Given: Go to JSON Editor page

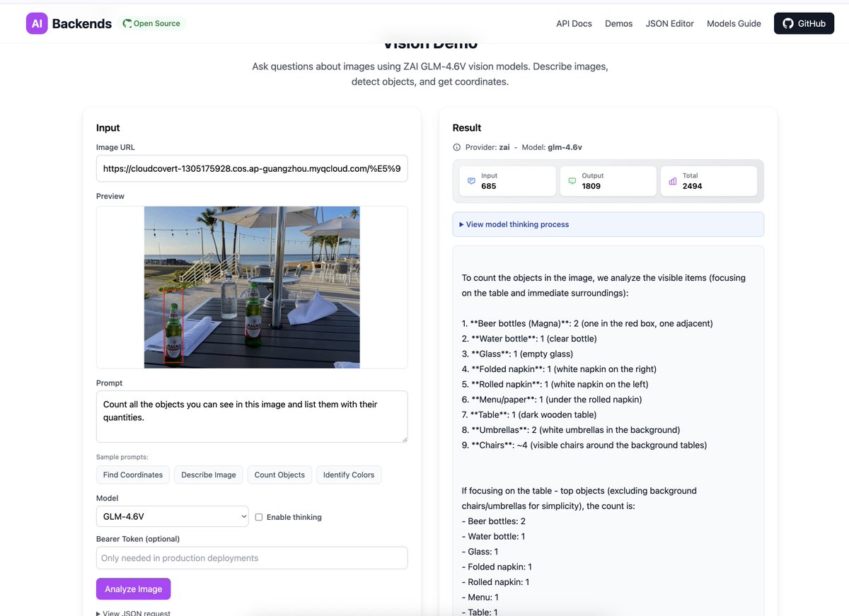Looking at the screenshot, I should (669, 23).
